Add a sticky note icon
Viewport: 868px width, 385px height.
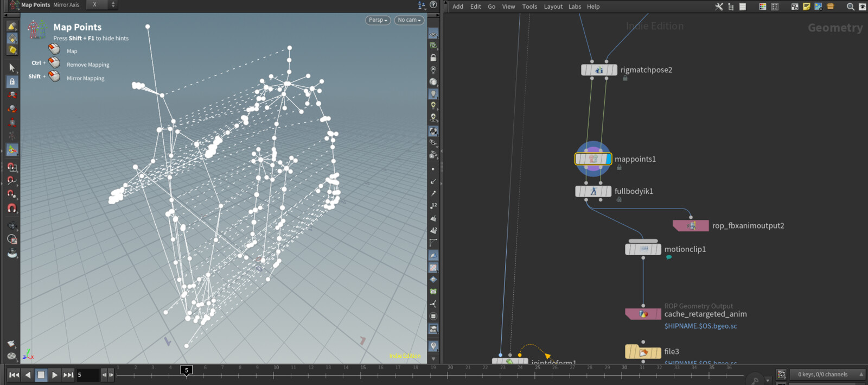click(x=807, y=7)
